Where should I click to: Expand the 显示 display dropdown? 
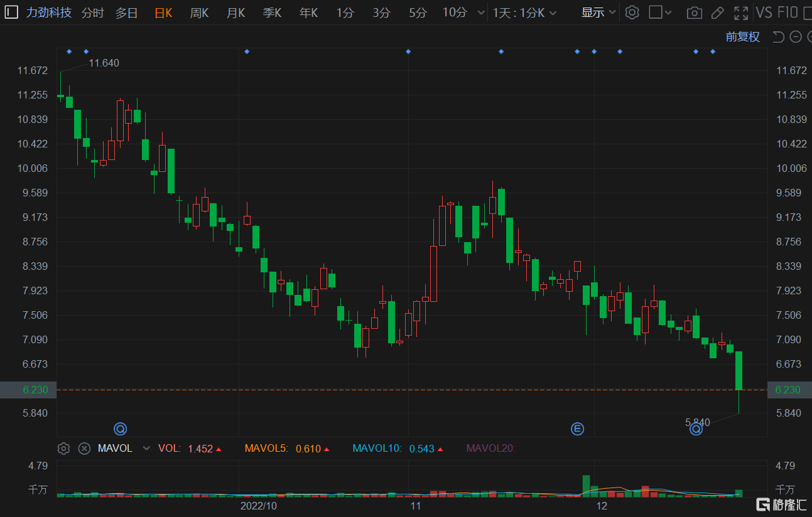[x=598, y=13]
